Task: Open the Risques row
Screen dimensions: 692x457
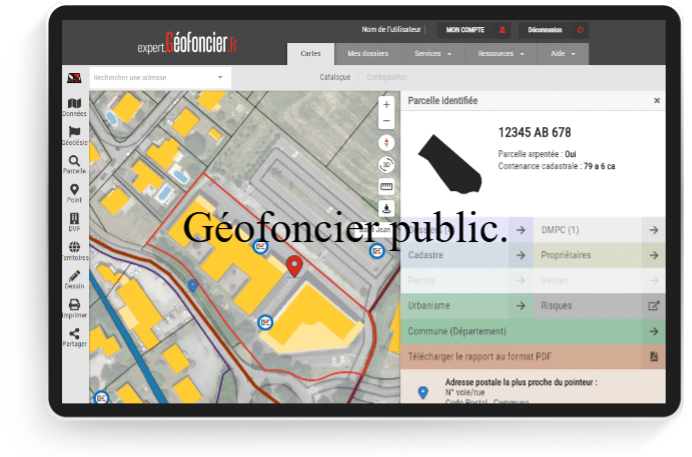Action: click(x=599, y=305)
